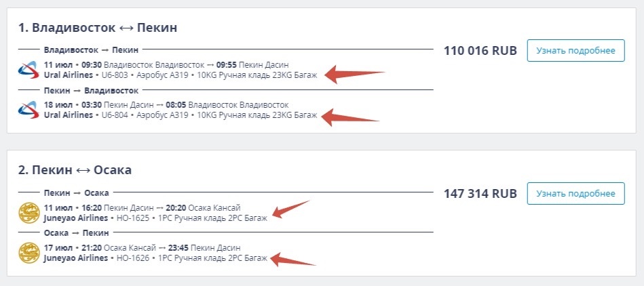This screenshot has height=286, width=644.
Task: Click Ural Airlines logo for flight U6-804
Action: click(29, 110)
